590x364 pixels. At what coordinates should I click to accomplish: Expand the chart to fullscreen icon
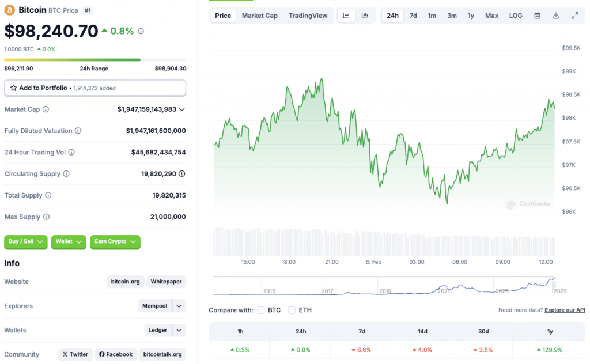click(x=575, y=16)
